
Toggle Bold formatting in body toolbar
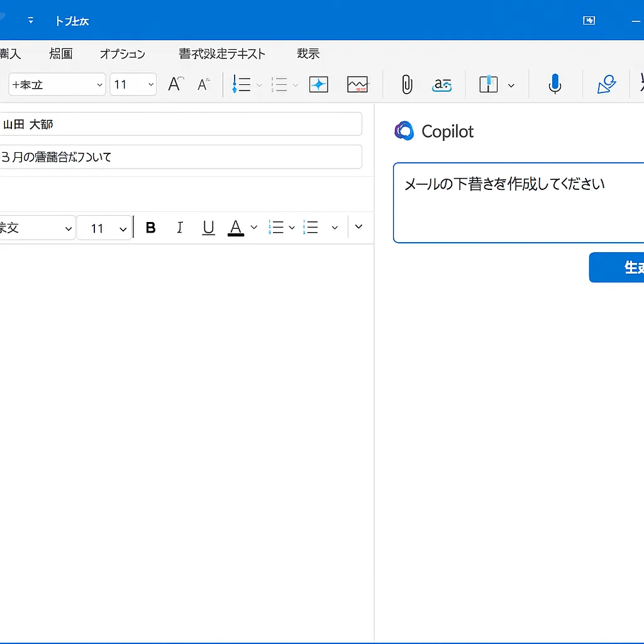pyautogui.click(x=150, y=228)
